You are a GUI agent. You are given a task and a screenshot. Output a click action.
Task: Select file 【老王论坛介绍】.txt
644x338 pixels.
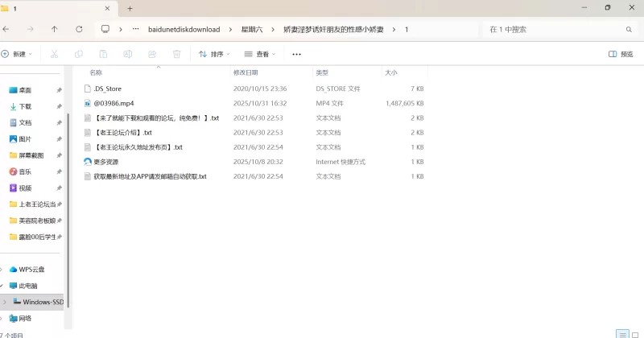coord(123,133)
